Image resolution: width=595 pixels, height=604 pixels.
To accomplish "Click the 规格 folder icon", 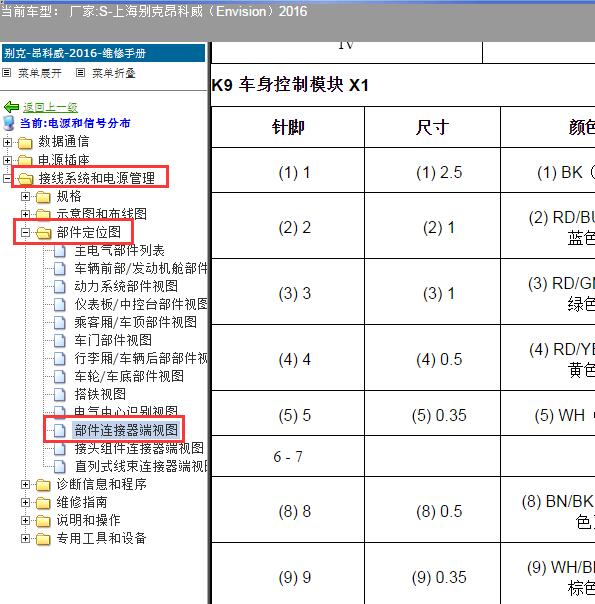I will [x=43, y=197].
